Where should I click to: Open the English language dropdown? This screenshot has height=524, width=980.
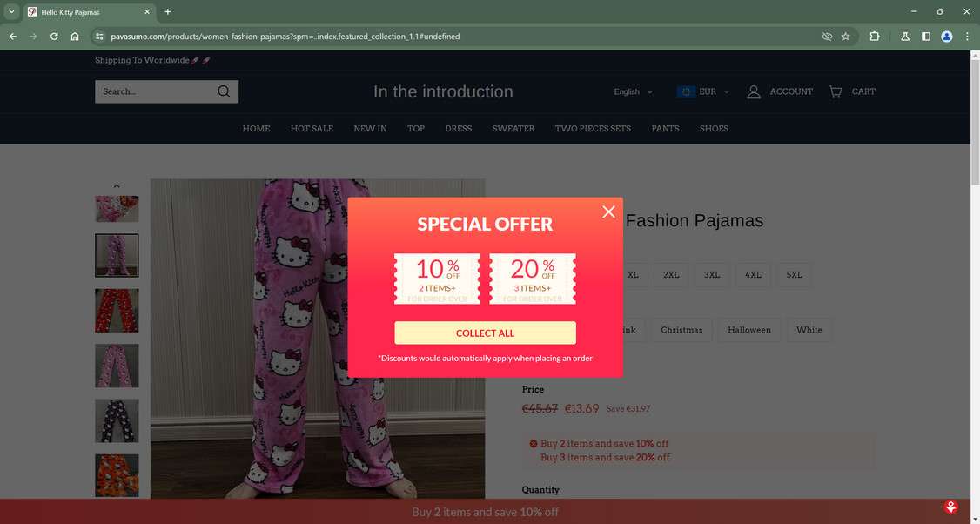(633, 91)
